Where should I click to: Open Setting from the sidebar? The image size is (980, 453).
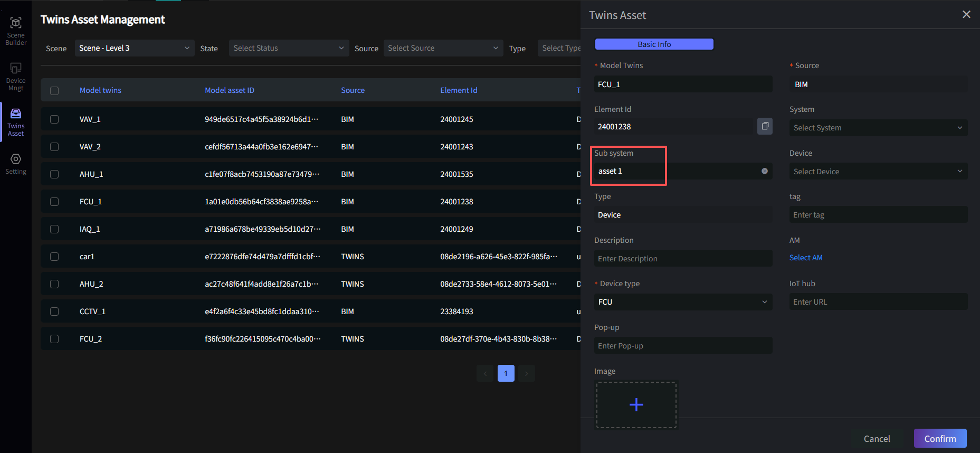(16, 164)
